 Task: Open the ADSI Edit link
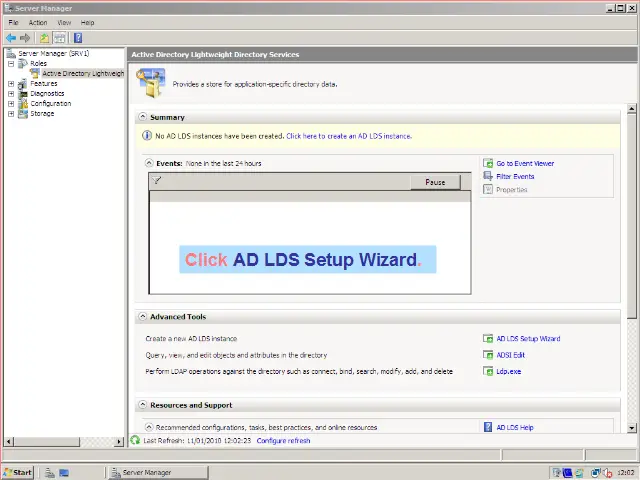click(x=511, y=355)
